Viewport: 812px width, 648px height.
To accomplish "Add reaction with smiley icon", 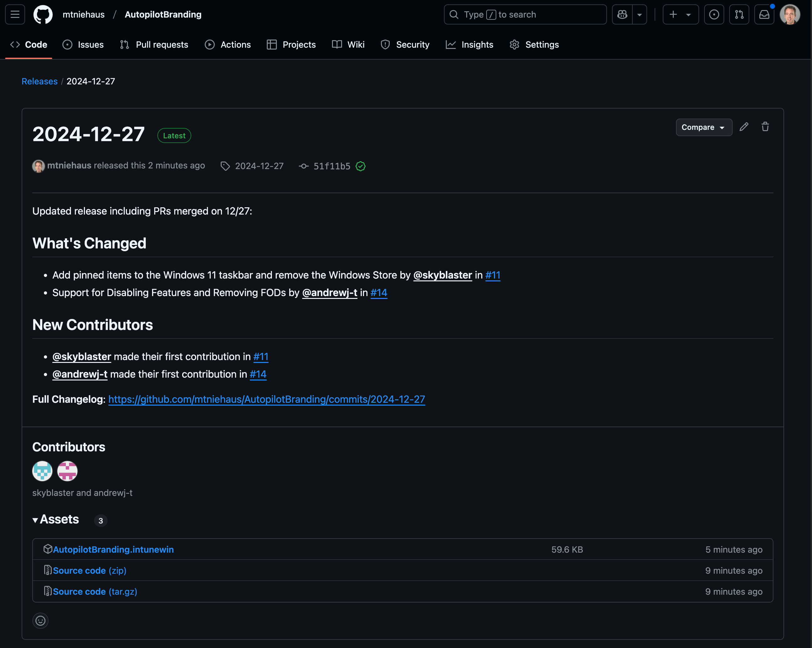I will point(40,620).
